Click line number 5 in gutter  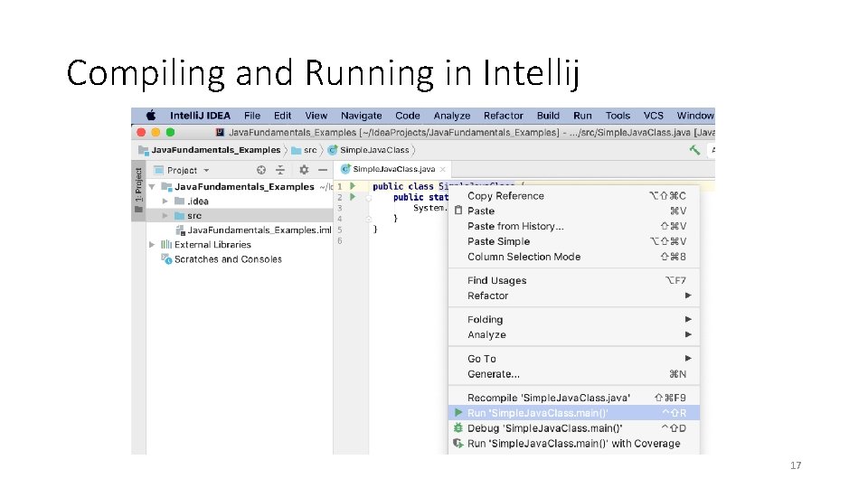[x=340, y=230]
